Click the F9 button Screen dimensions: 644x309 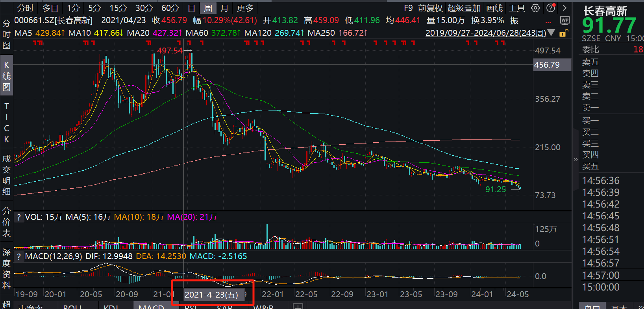[408, 8]
